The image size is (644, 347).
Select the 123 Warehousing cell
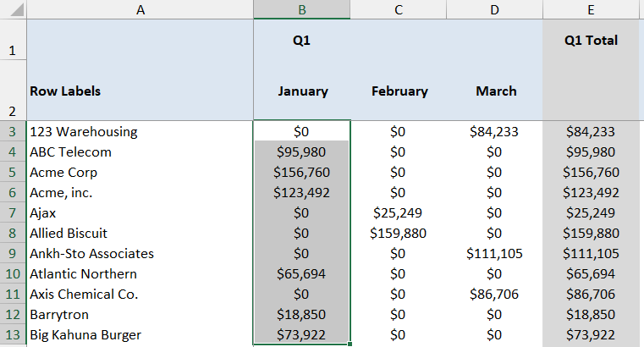(140, 131)
